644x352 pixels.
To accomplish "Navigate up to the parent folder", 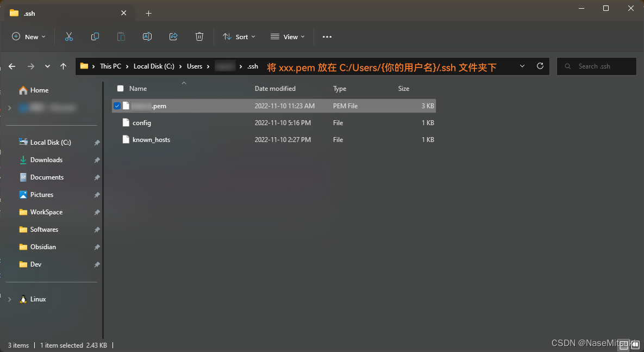I will (63, 66).
